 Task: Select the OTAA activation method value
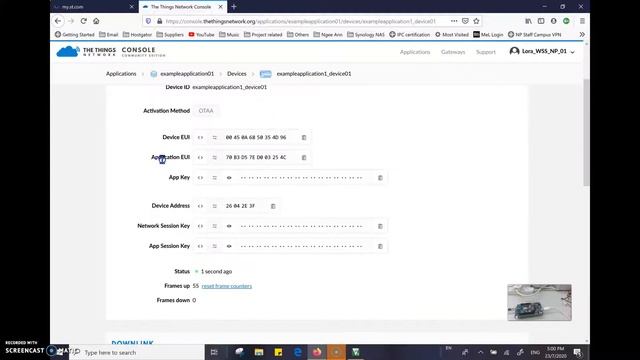coord(206,111)
